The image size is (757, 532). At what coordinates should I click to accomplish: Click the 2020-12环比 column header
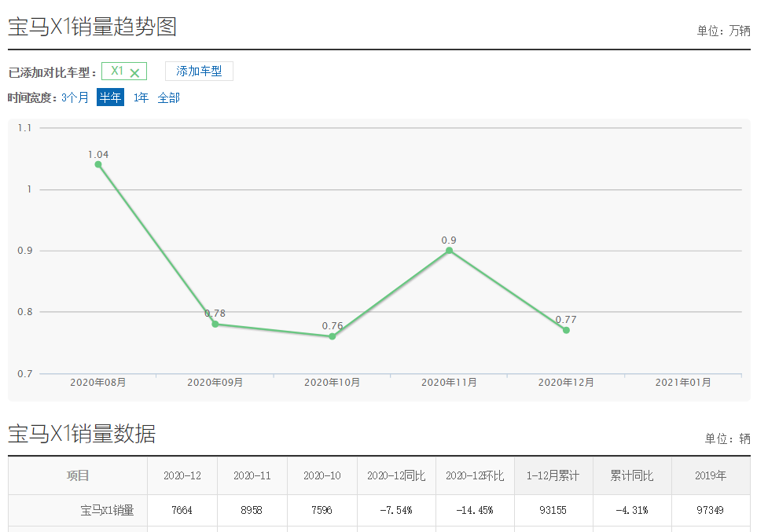tap(475, 475)
